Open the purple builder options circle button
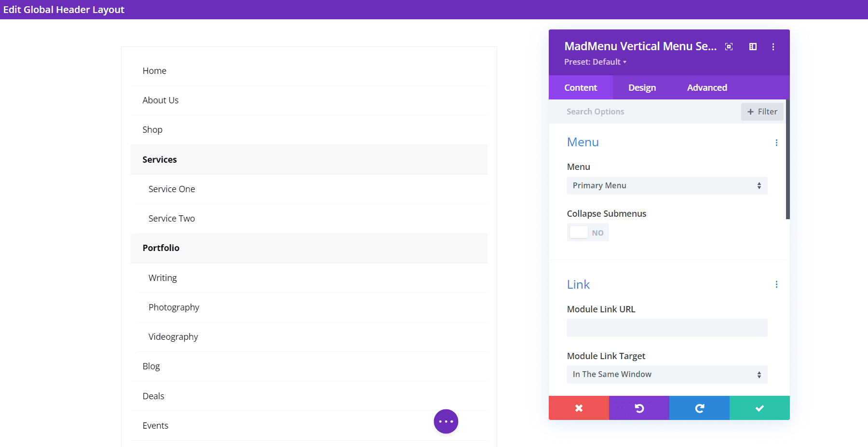The height and width of the screenshot is (447, 868). pyautogui.click(x=446, y=421)
